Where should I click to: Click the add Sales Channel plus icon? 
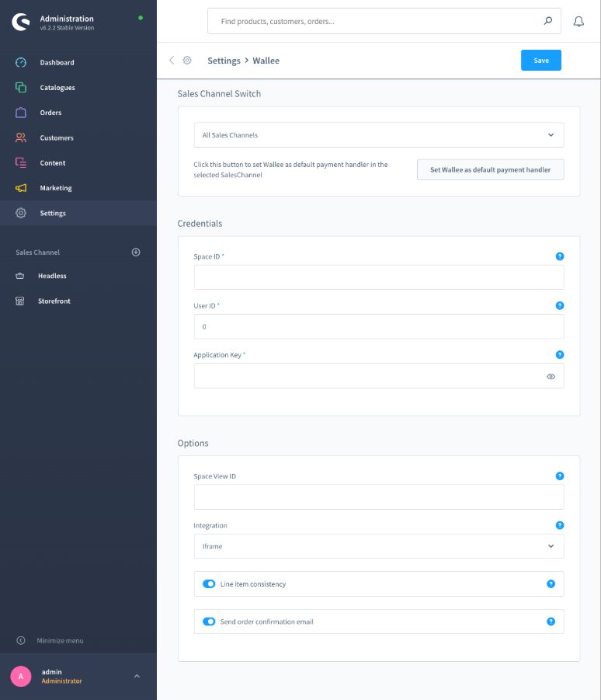pyautogui.click(x=136, y=252)
